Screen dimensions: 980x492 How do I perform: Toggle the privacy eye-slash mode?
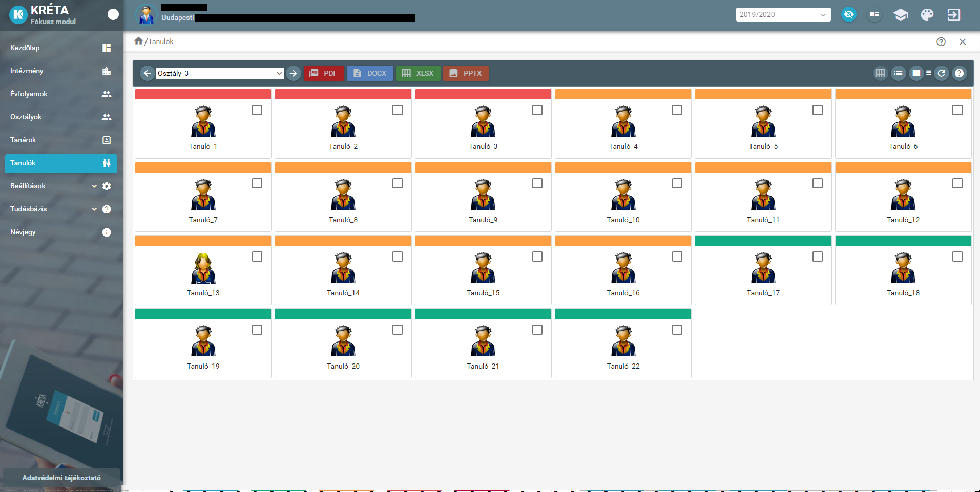(849, 14)
